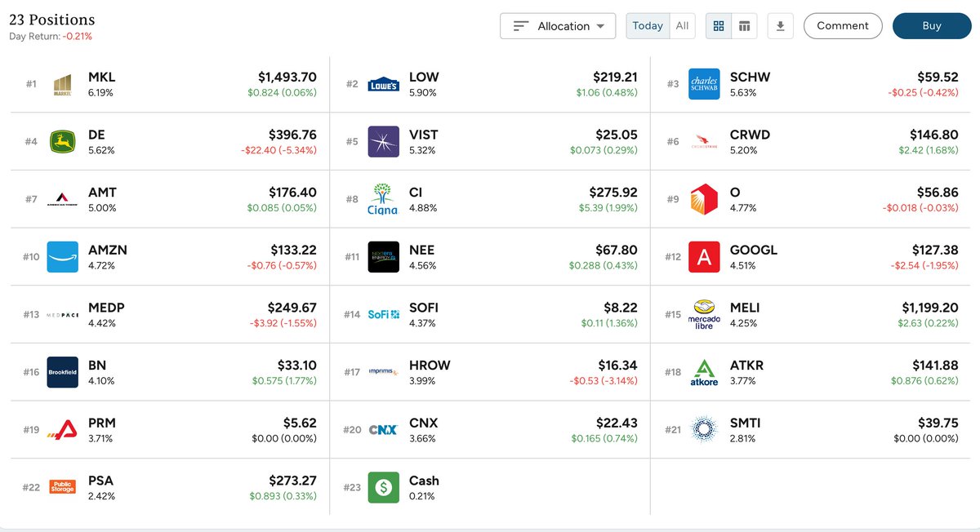
Task: Click the VIST company logo icon
Action: [383, 142]
